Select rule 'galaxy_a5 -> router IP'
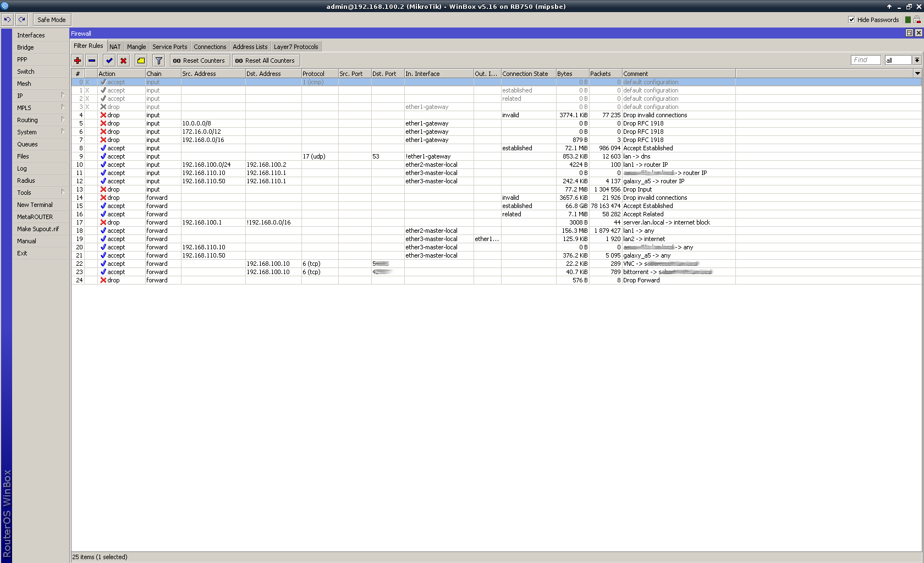The height and width of the screenshot is (563, 924). point(496,181)
